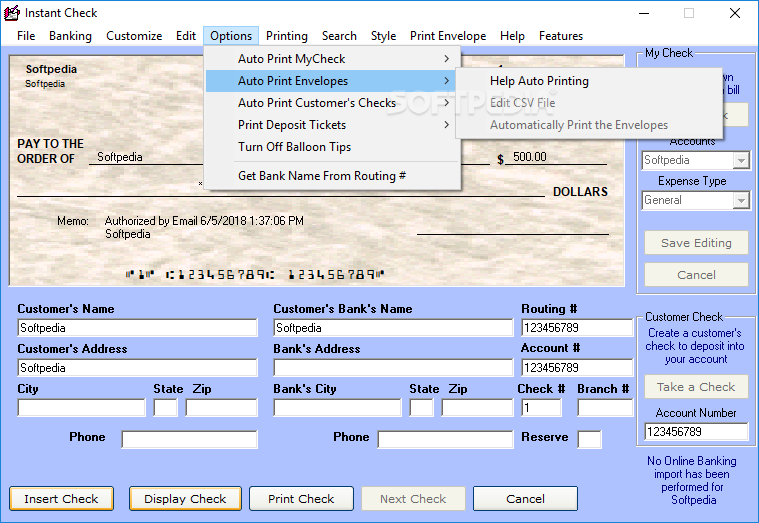Focus the customer State field

click(x=166, y=408)
